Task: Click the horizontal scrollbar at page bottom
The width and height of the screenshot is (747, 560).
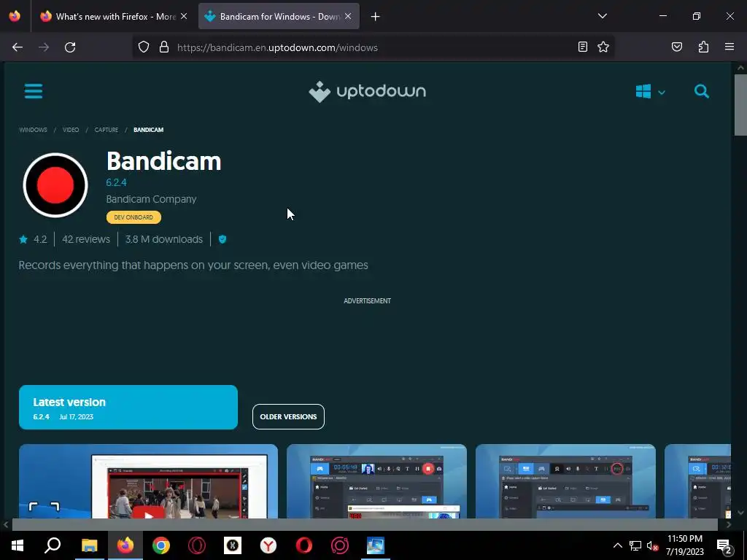Action: pyautogui.click(x=365, y=524)
